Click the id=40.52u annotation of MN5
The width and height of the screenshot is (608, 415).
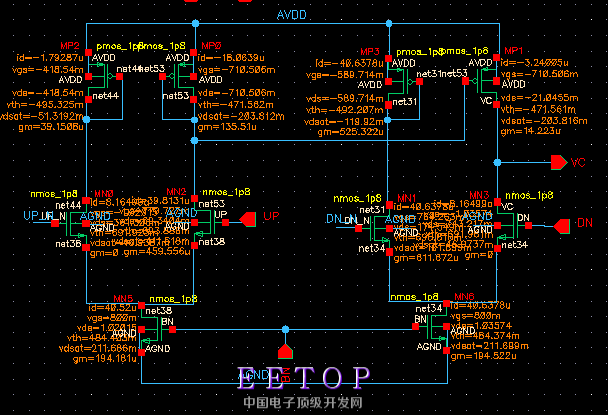click(x=112, y=308)
